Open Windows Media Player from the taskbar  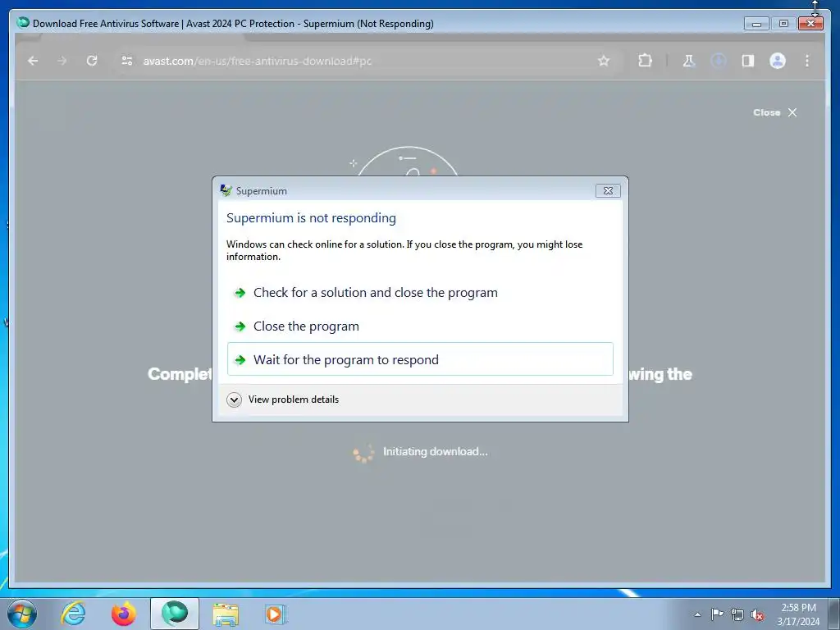(x=276, y=614)
